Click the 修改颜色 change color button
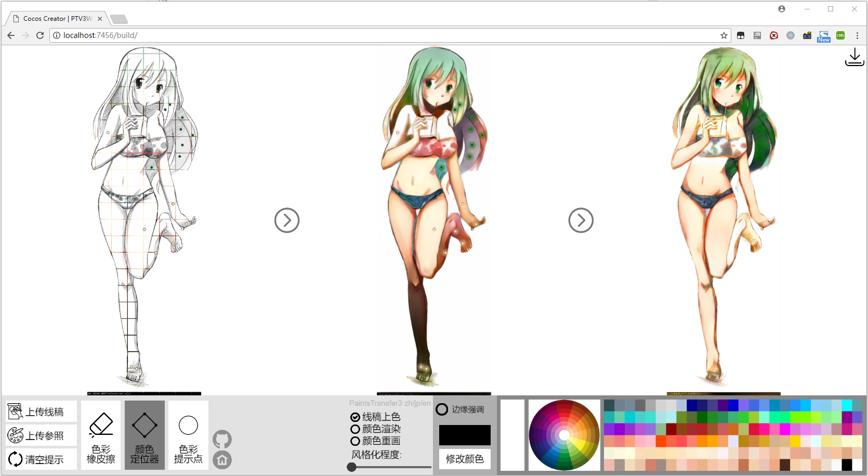 pyautogui.click(x=465, y=459)
